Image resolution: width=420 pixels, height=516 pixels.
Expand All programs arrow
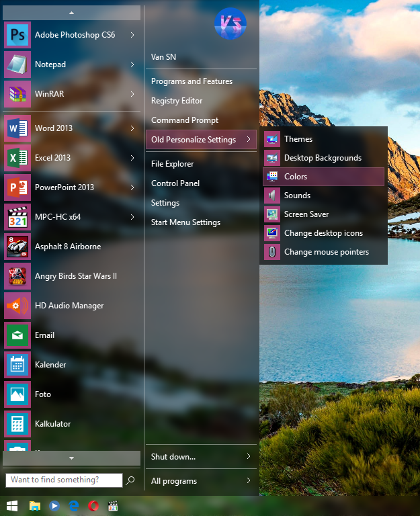[249, 481]
